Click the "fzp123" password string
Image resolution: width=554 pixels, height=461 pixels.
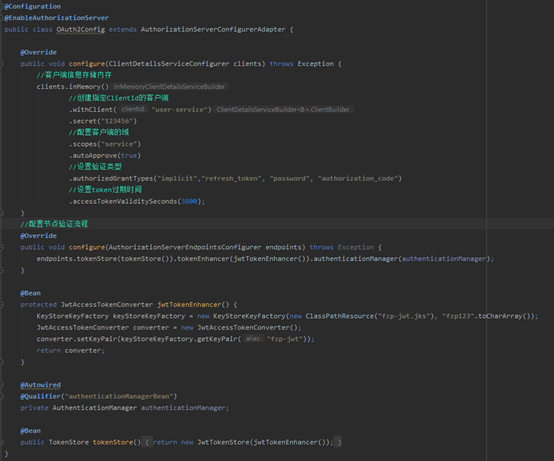click(x=458, y=316)
